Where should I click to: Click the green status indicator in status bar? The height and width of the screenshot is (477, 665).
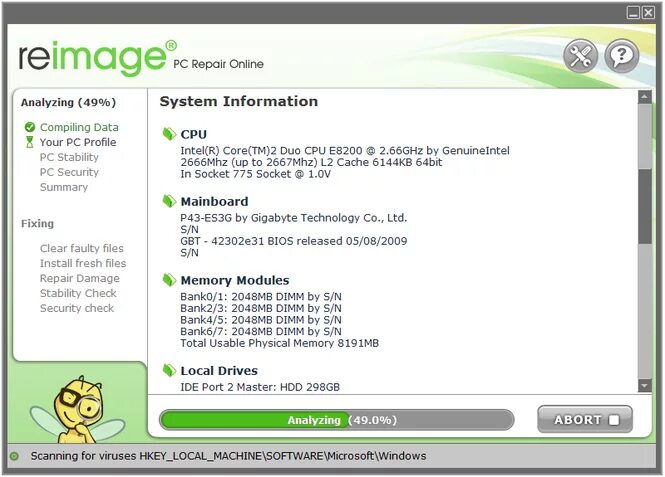coord(14,457)
